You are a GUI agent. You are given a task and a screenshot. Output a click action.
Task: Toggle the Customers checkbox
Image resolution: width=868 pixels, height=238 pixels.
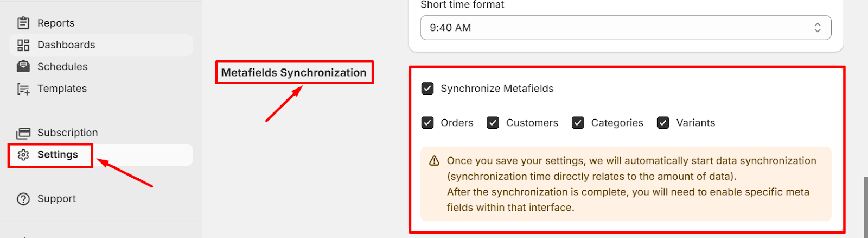click(493, 123)
